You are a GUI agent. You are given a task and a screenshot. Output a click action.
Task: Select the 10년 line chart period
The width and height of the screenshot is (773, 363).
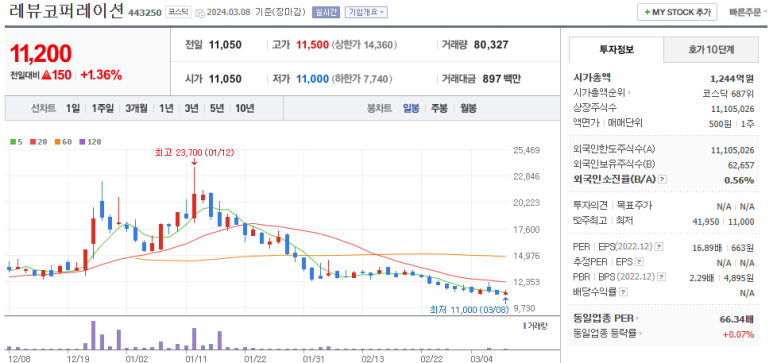(245, 109)
